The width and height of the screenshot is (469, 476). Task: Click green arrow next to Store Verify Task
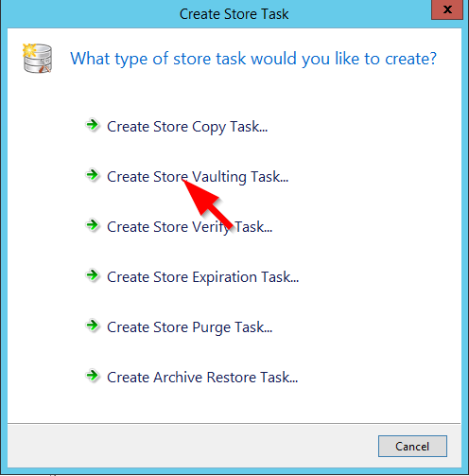click(93, 225)
